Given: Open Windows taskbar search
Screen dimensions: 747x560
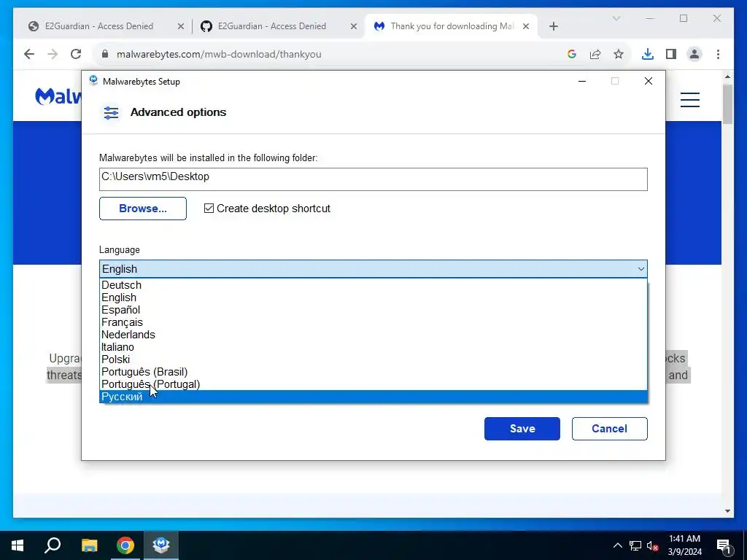Looking at the screenshot, I should click(x=53, y=545).
